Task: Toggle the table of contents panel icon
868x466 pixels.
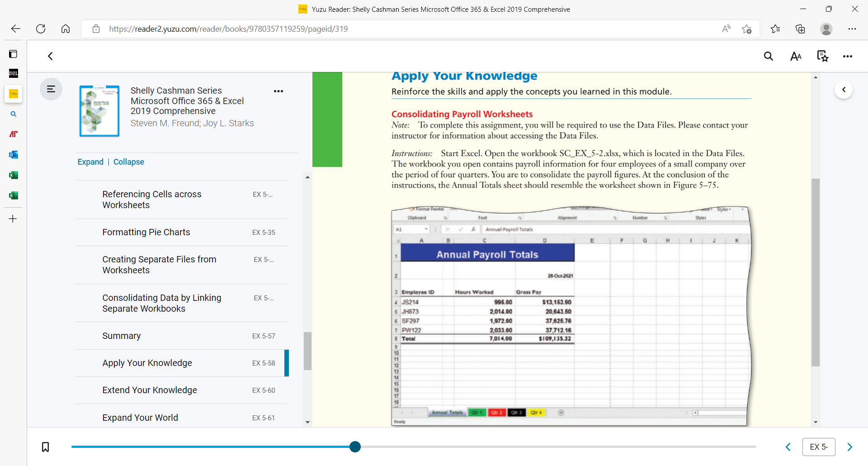Action: click(51, 89)
